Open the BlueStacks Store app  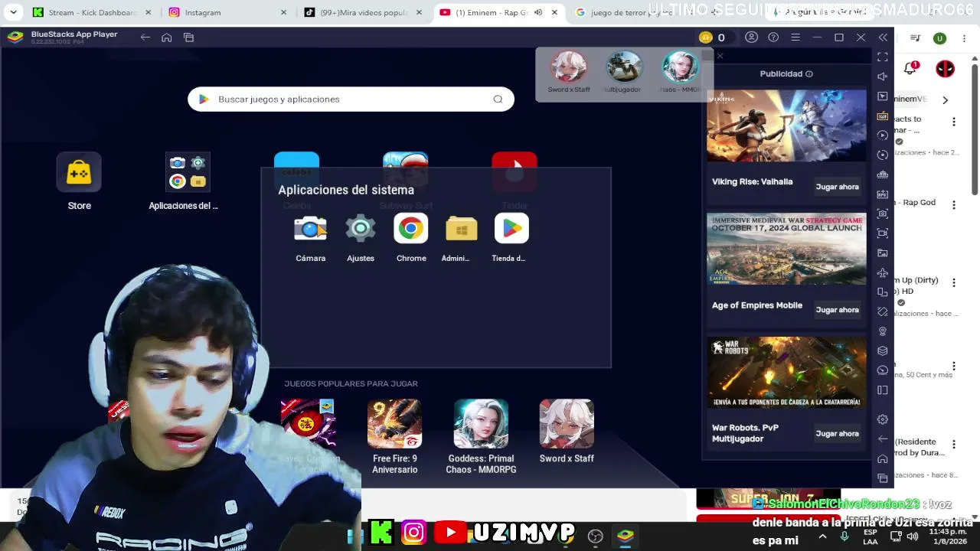pos(79,172)
